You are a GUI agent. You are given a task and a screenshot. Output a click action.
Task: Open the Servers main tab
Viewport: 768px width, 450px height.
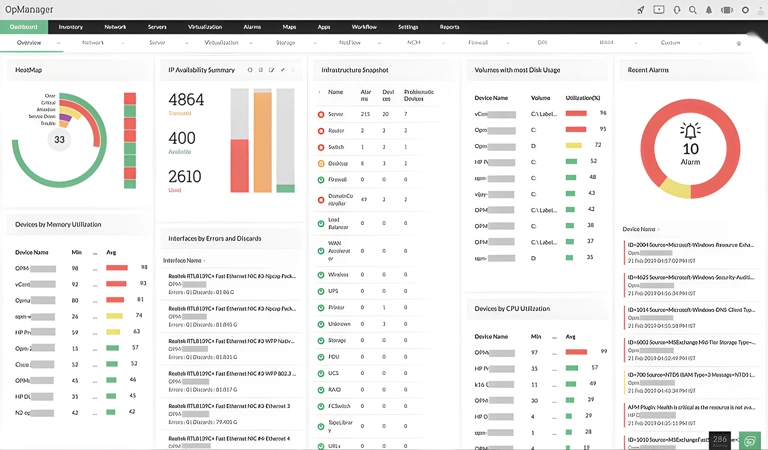click(x=157, y=27)
